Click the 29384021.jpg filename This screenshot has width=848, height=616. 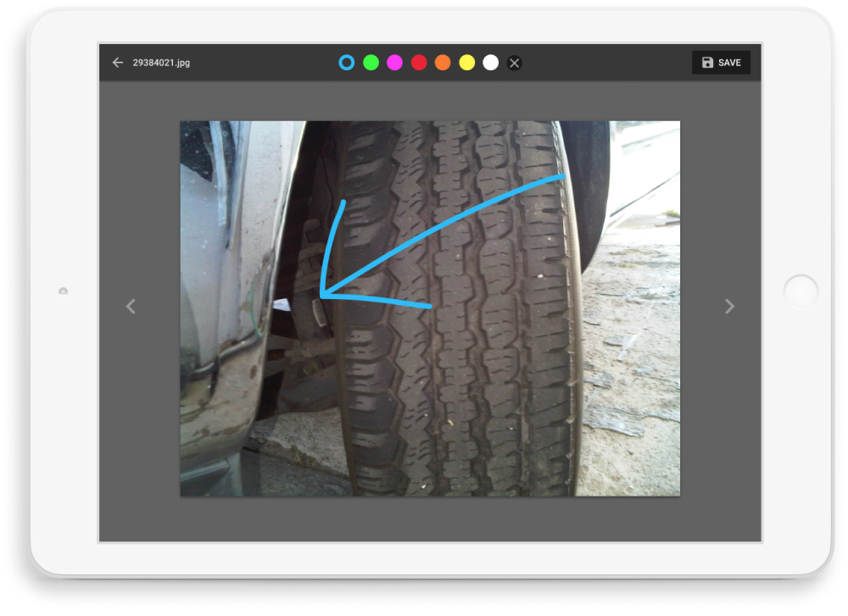click(x=161, y=63)
